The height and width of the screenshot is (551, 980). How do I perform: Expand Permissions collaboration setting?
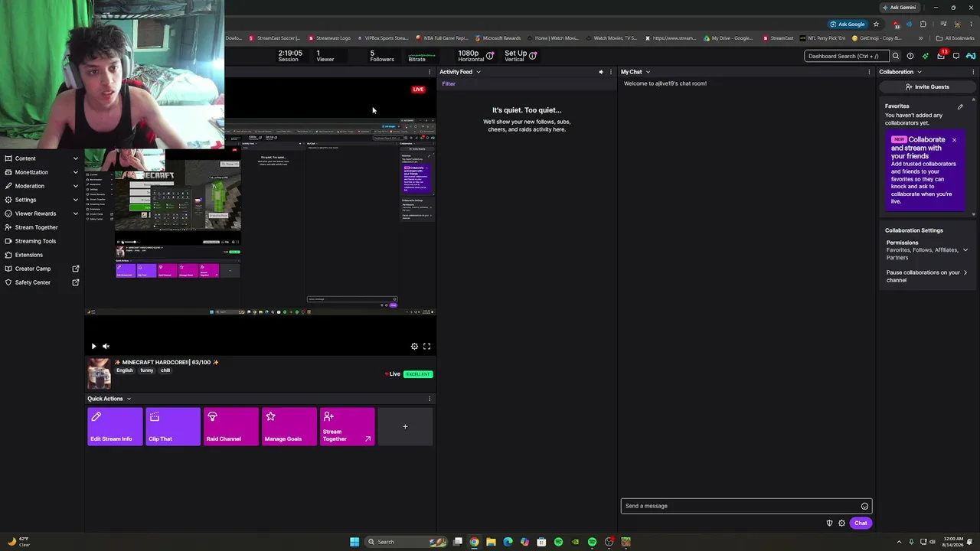pyautogui.click(x=927, y=249)
